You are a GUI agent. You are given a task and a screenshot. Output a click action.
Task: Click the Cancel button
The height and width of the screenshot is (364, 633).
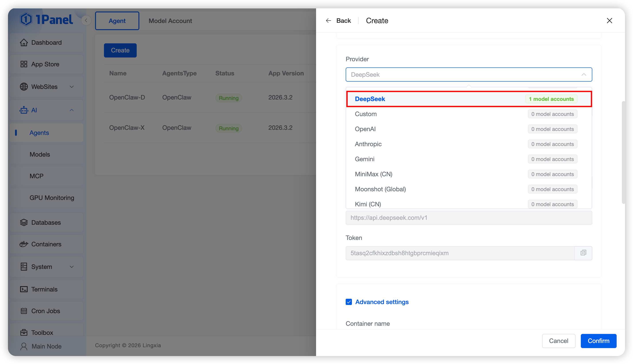coord(558,341)
